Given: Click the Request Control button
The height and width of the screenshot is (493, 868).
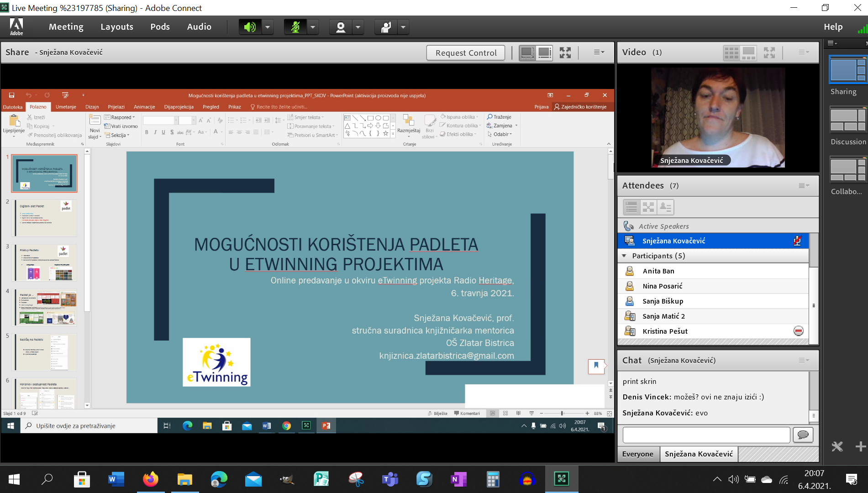Looking at the screenshot, I should (466, 53).
